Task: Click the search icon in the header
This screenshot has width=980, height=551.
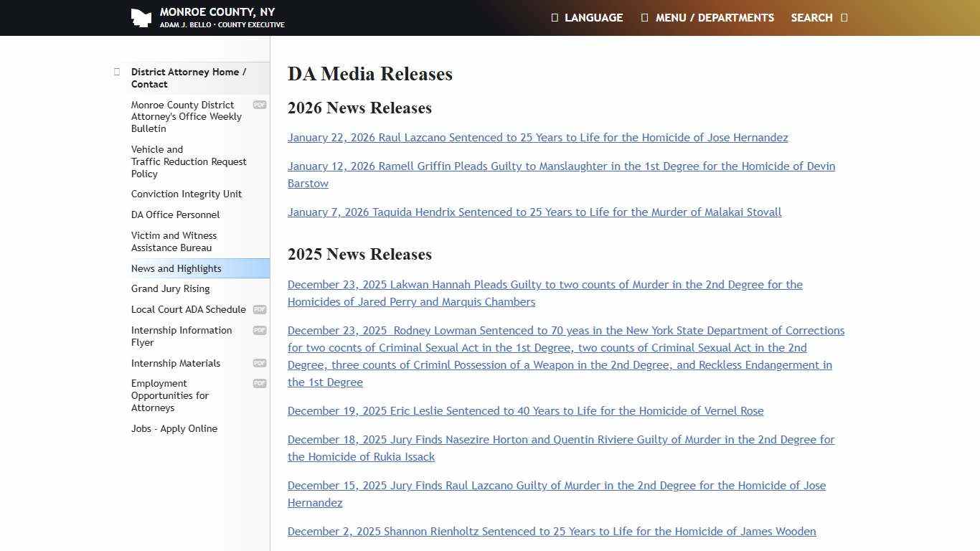Action: (x=844, y=18)
